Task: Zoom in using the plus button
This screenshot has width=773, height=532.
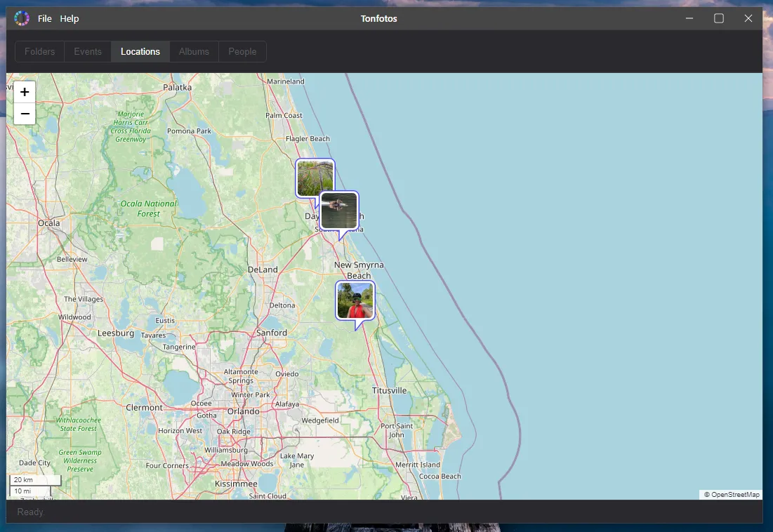Action: (25, 91)
